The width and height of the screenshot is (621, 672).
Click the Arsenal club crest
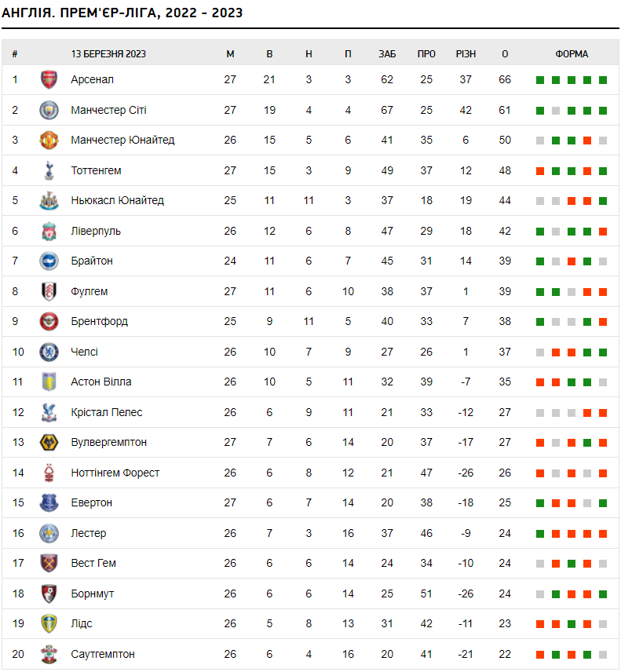click(x=49, y=80)
